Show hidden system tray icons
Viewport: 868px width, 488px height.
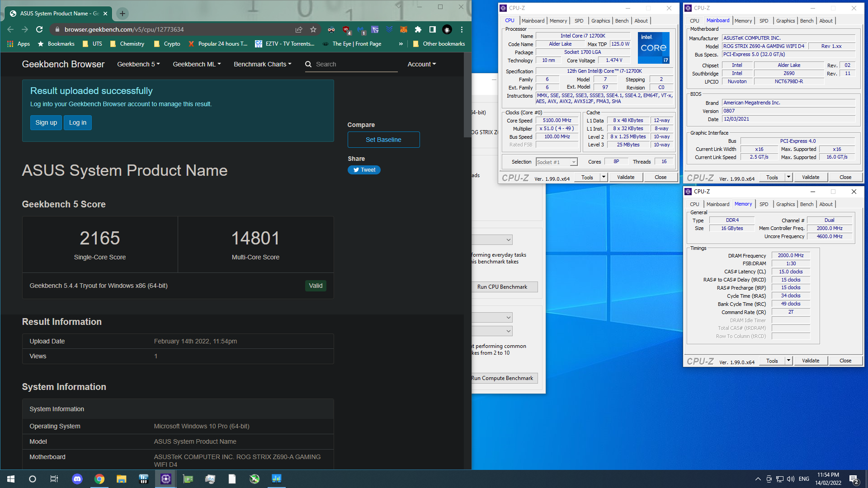758,479
